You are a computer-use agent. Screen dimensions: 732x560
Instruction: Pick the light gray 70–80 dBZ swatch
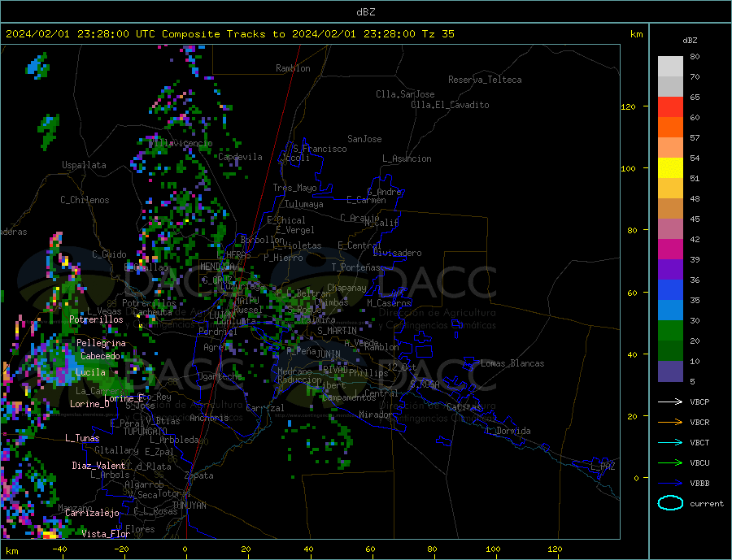click(670, 67)
